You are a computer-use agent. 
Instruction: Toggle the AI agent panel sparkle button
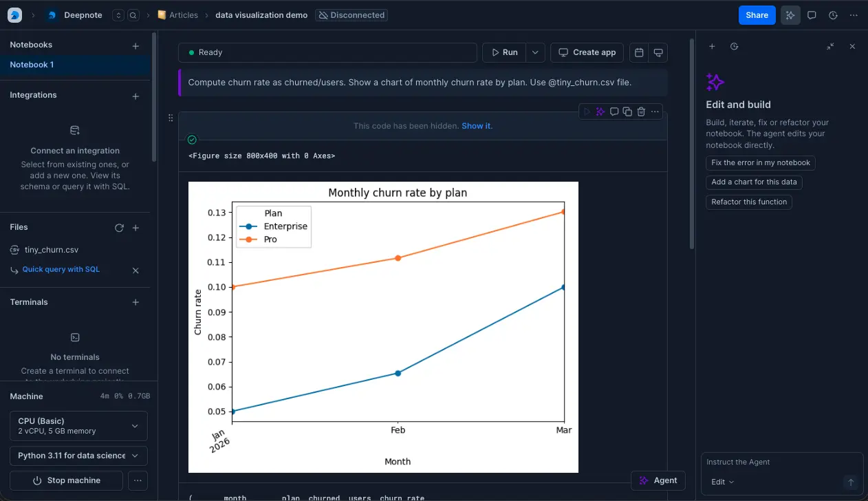point(790,15)
